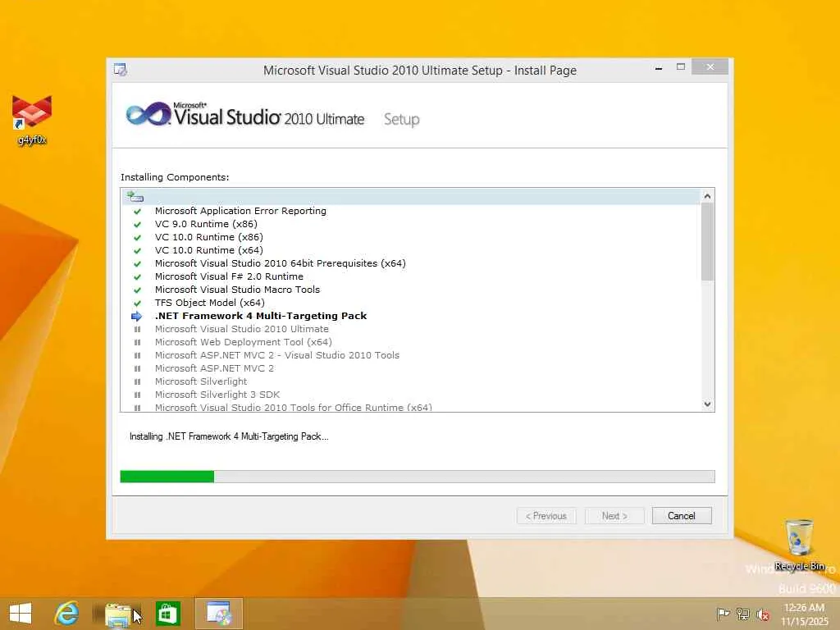Select Microsoft Application Error Reporting row

[x=240, y=211]
